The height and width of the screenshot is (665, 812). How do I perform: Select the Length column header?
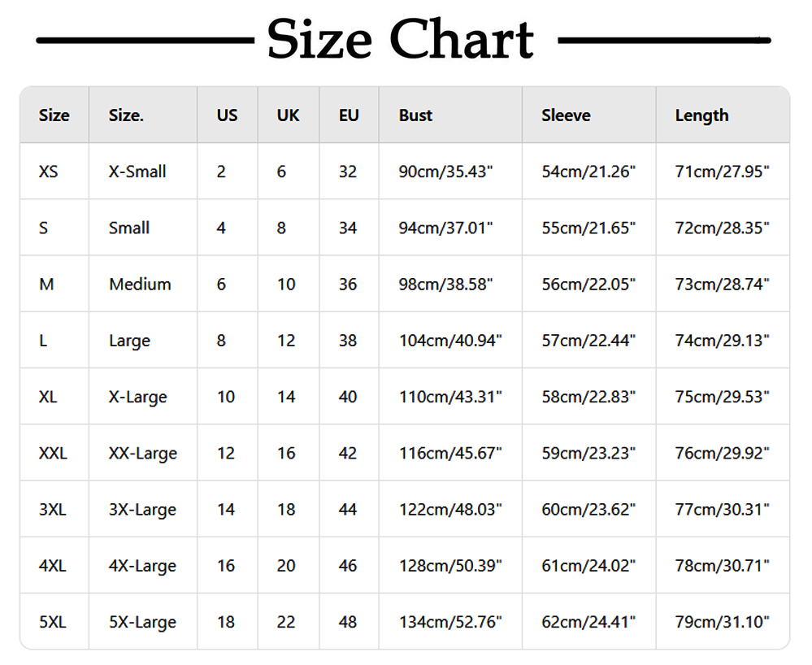(x=701, y=115)
